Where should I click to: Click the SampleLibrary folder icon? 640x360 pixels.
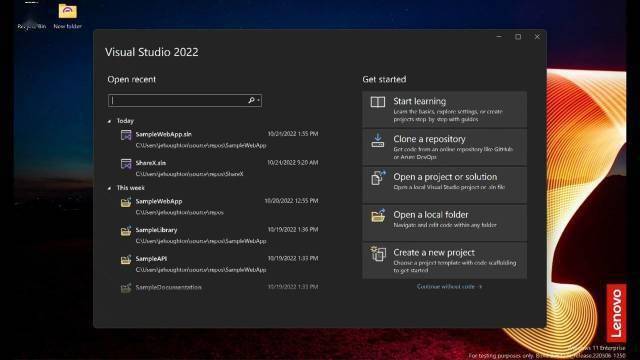(126, 231)
